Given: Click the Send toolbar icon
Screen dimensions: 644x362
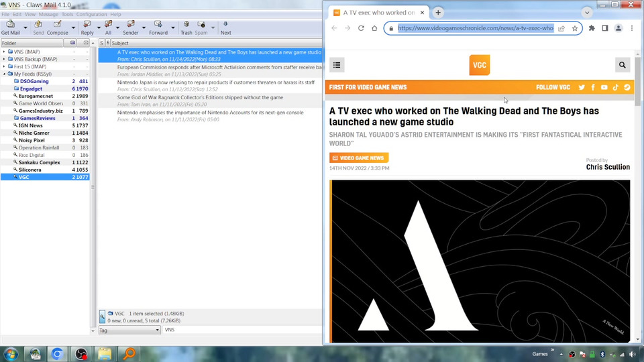Looking at the screenshot, I should click(38, 28).
